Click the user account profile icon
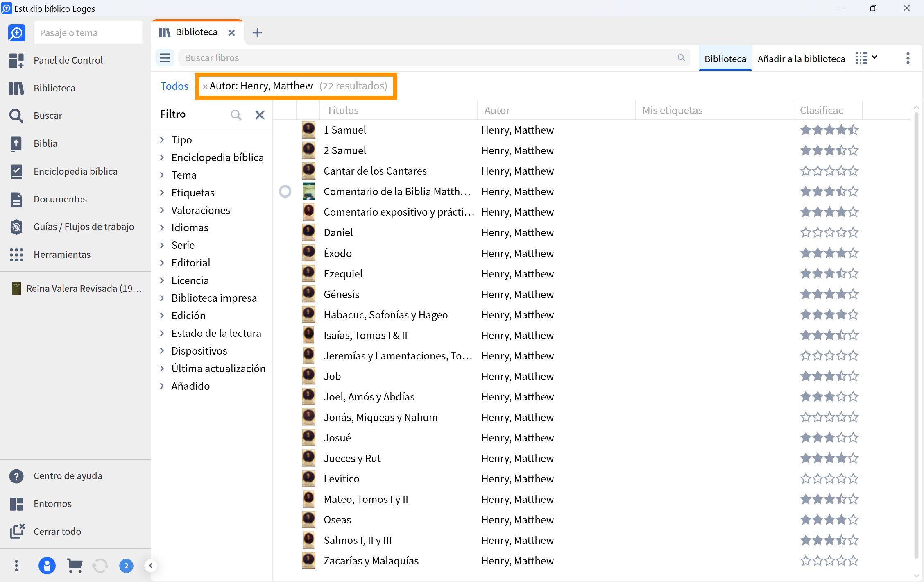 [x=47, y=566]
